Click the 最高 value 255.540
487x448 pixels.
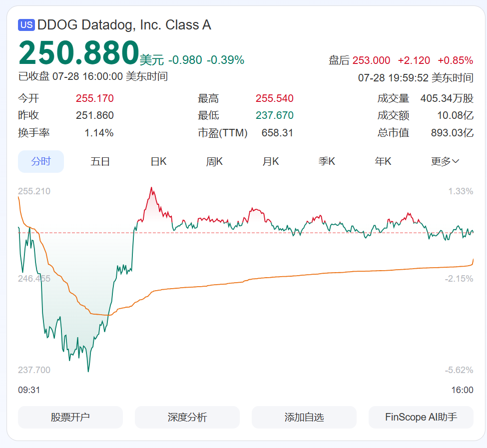pos(275,98)
